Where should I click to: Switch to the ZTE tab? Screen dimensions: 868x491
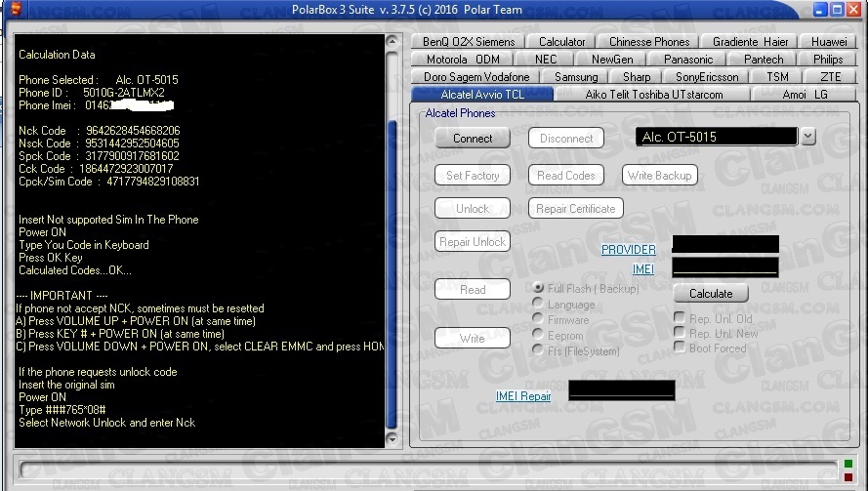830,77
